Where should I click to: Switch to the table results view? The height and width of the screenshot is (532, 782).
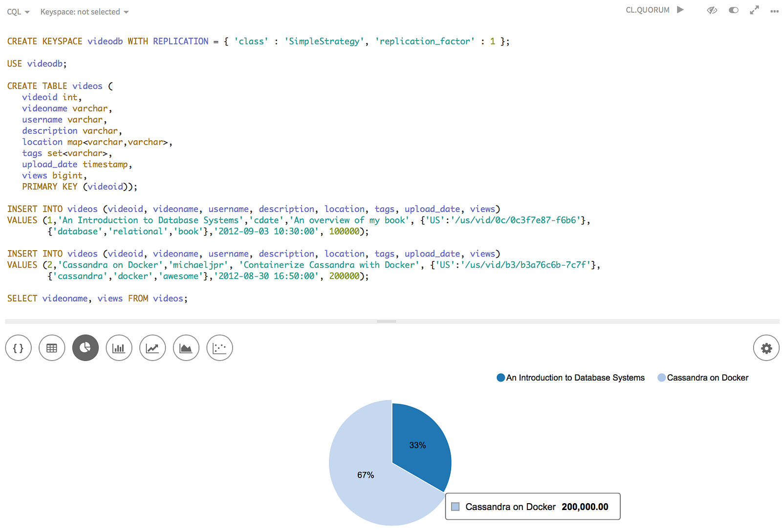point(52,348)
